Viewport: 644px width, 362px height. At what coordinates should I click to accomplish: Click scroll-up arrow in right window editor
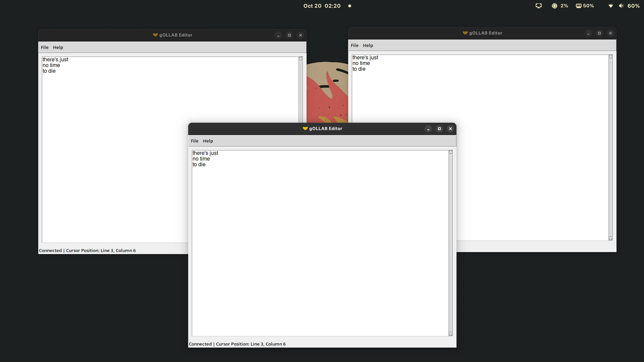(611, 57)
